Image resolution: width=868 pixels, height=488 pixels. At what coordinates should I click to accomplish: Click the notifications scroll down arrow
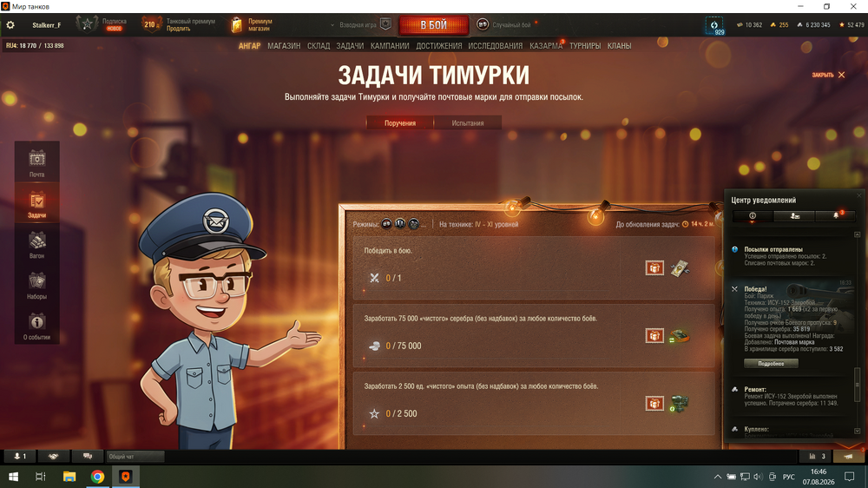pyautogui.click(x=858, y=431)
